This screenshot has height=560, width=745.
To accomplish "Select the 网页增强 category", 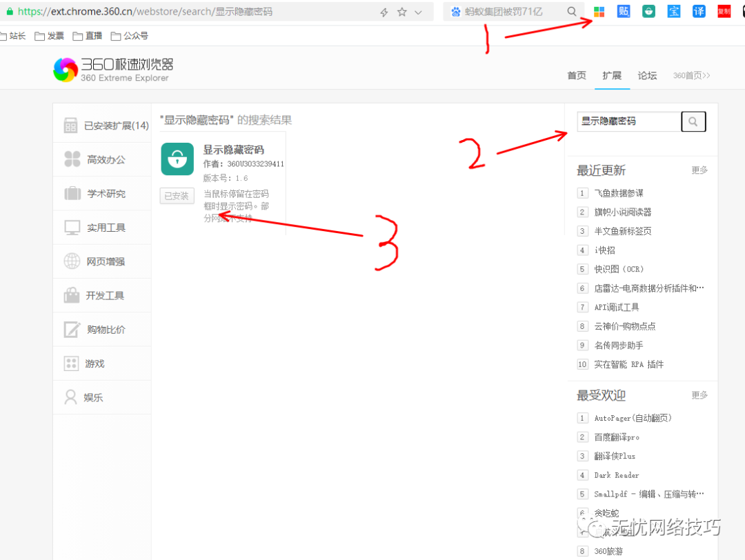I will tap(102, 261).
